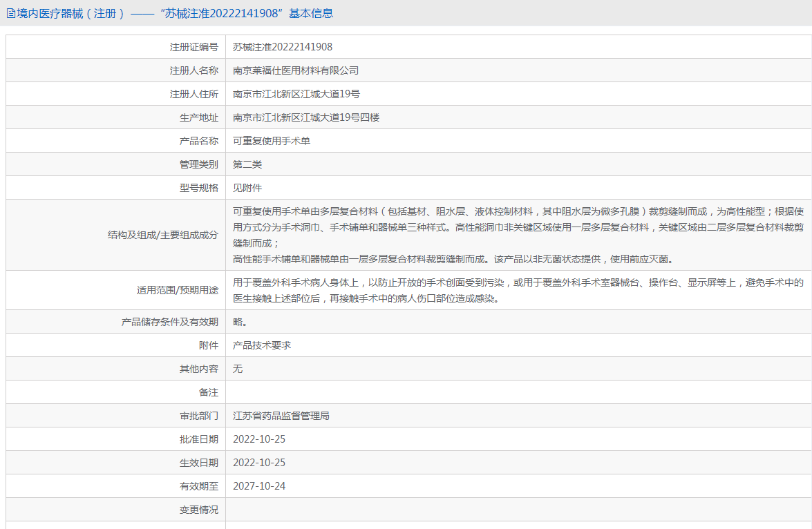Image resolution: width=812 pixels, height=529 pixels.
Task: Click the 生效日期 label
Action: tap(199, 463)
